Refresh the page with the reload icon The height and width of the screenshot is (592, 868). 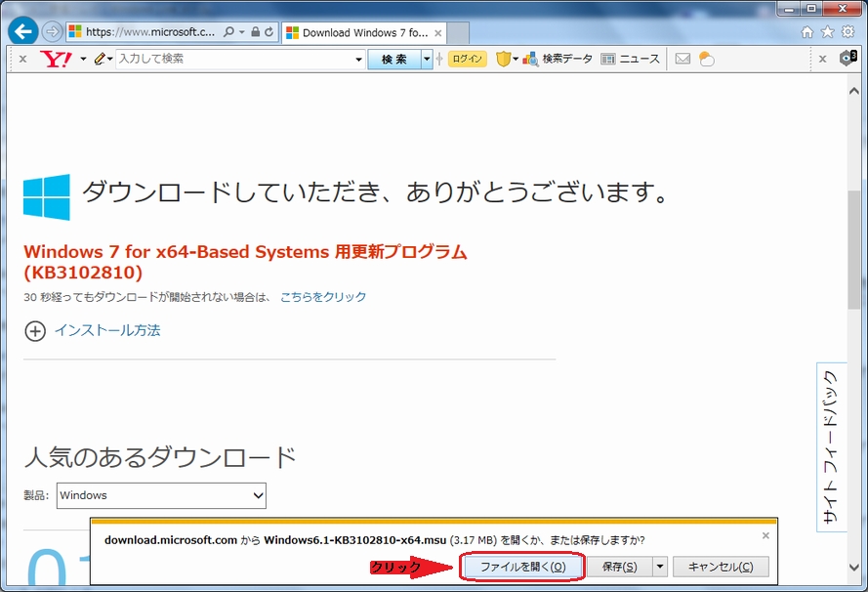point(269,32)
